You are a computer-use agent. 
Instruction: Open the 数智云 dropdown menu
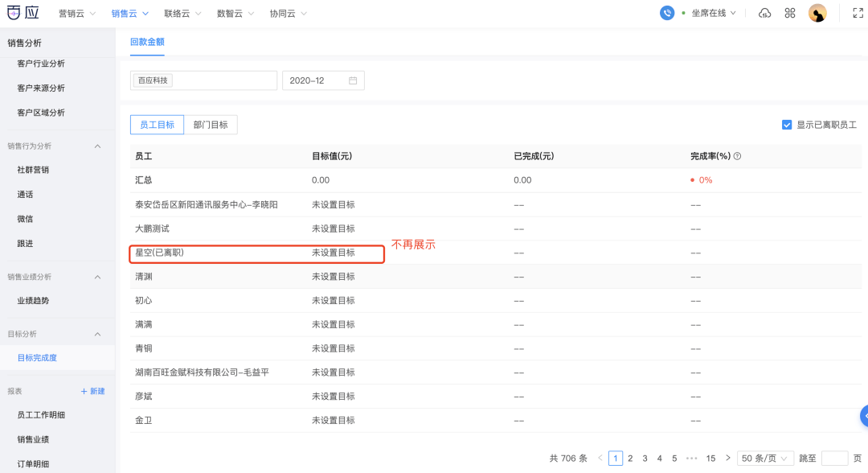pyautogui.click(x=235, y=14)
